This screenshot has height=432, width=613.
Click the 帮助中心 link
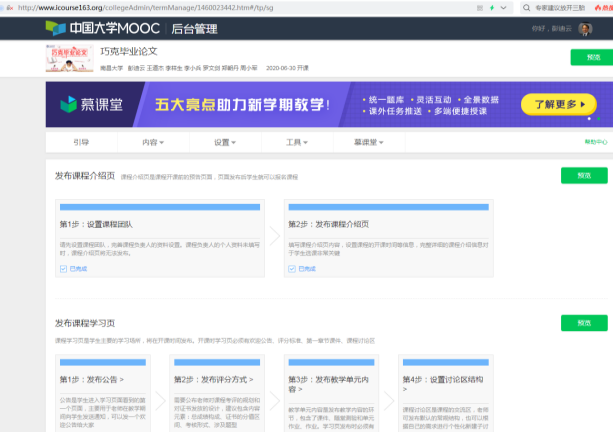tap(596, 143)
